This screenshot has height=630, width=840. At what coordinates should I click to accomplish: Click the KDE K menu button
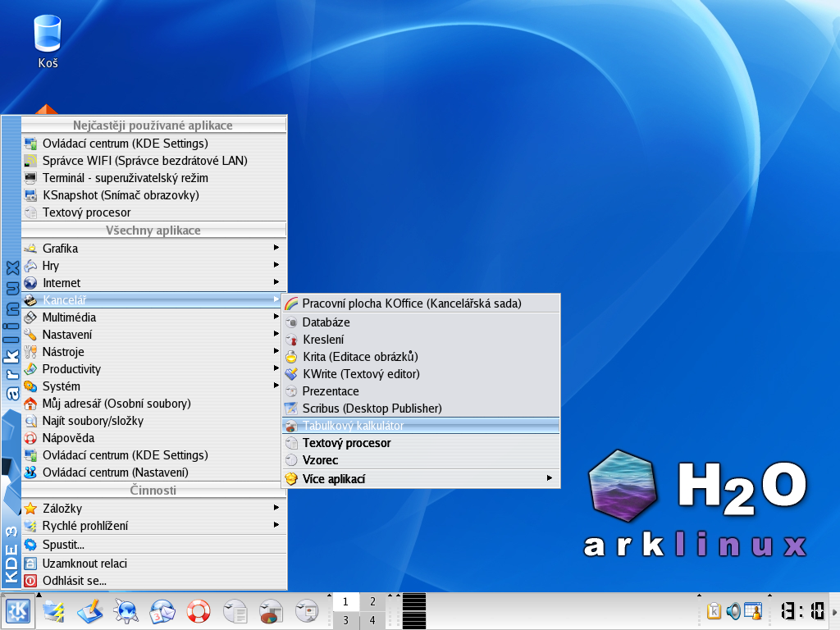[x=18, y=611]
